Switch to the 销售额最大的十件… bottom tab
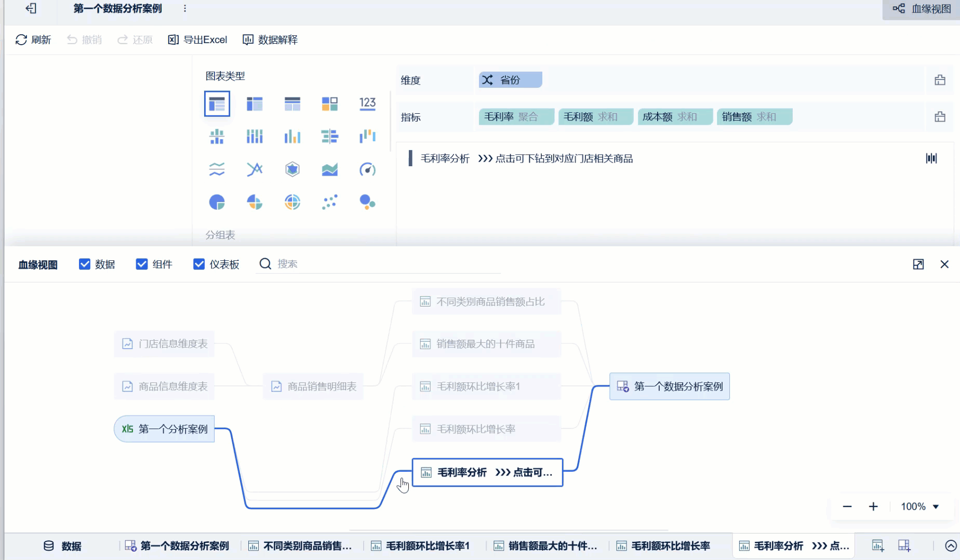Screen dimensions: 960x560 tap(545, 546)
